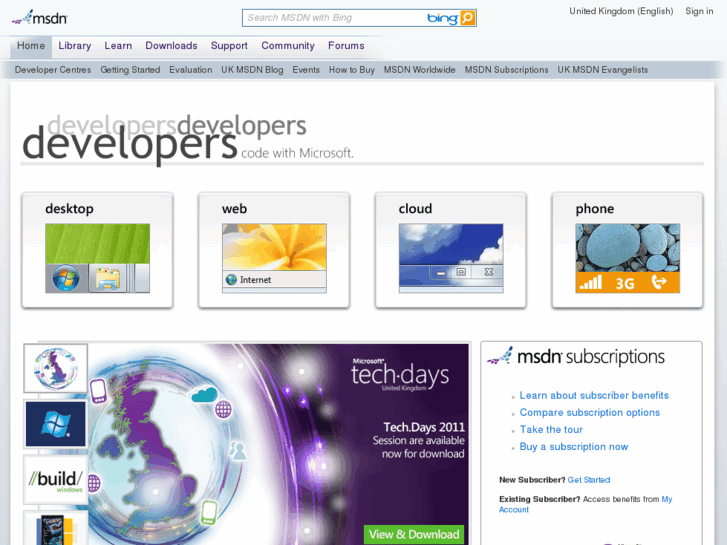Open the phone category pebbles image
The width and height of the screenshot is (727, 545).
(628, 258)
